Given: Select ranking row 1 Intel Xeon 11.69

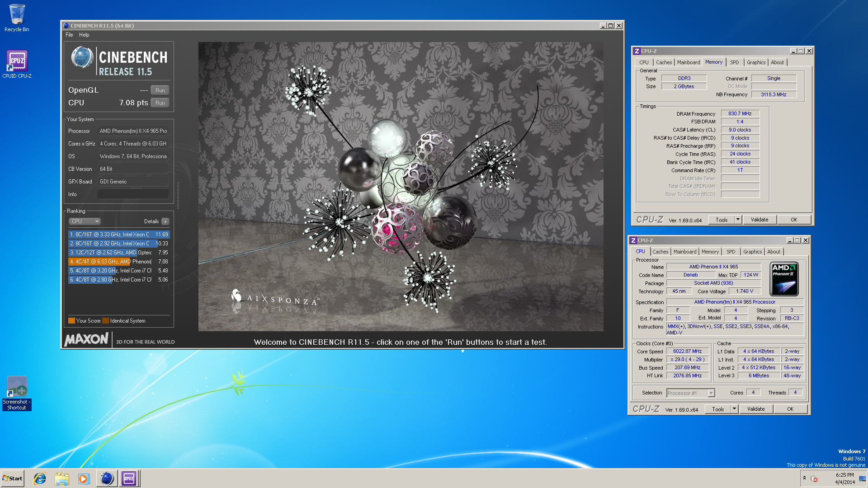Looking at the screenshot, I should (119, 235).
